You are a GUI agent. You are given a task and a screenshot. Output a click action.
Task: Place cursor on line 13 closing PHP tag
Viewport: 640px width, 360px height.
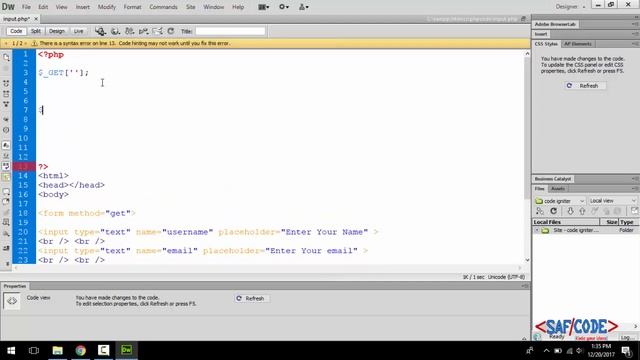click(43, 167)
